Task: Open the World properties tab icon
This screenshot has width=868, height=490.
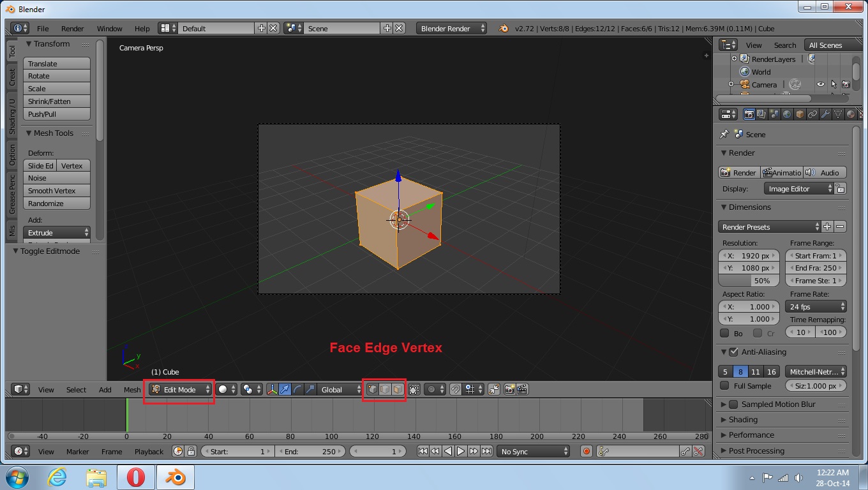Action: (x=787, y=114)
